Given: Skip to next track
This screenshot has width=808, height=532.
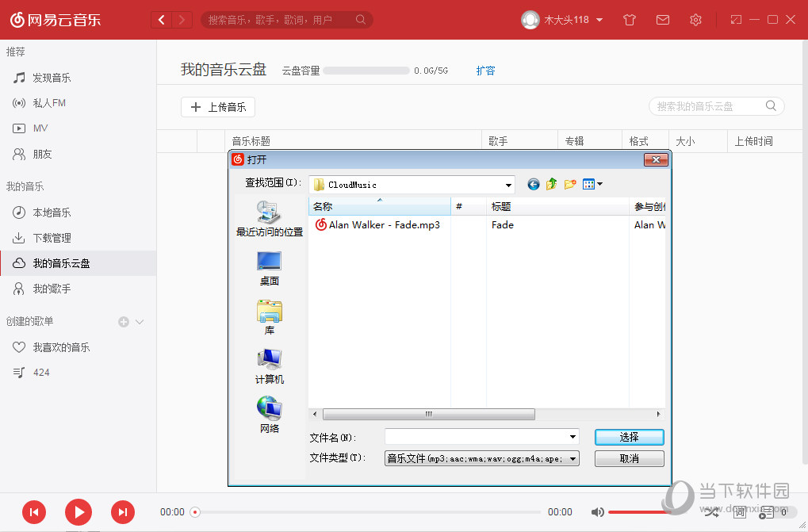Looking at the screenshot, I should coord(123,512).
